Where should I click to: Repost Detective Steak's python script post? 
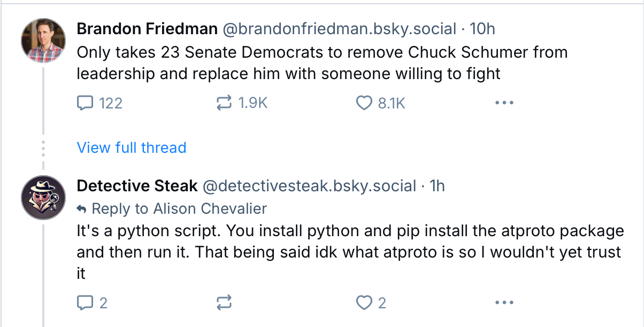[x=224, y=303]
